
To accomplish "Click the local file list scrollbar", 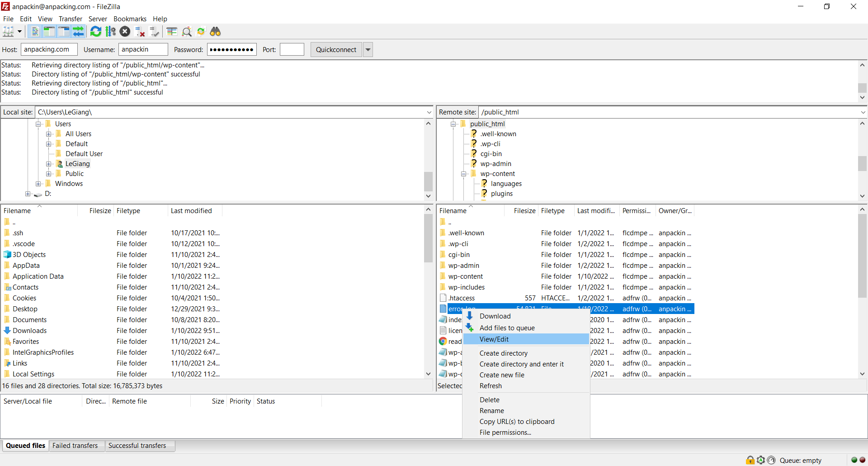I will pos(428,238).
